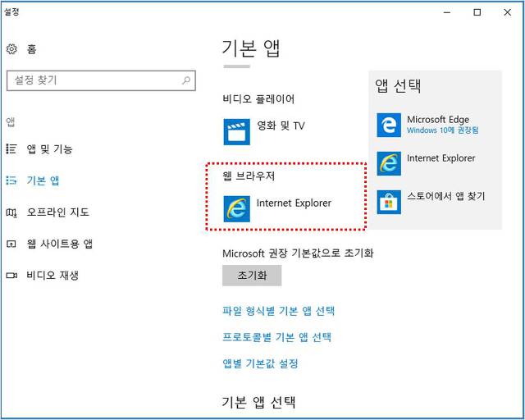
Task: Click the Store bag icon
Action: tap(389, 202)
